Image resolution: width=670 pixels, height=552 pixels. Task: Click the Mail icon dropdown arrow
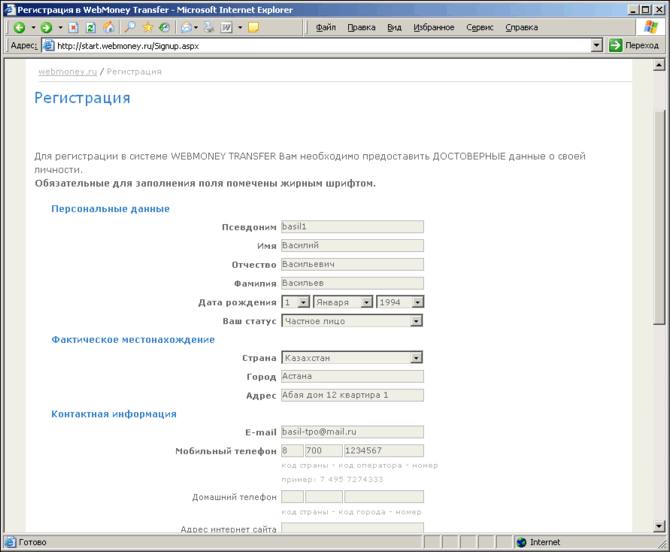pyautogui.click(x=196, y=28)
